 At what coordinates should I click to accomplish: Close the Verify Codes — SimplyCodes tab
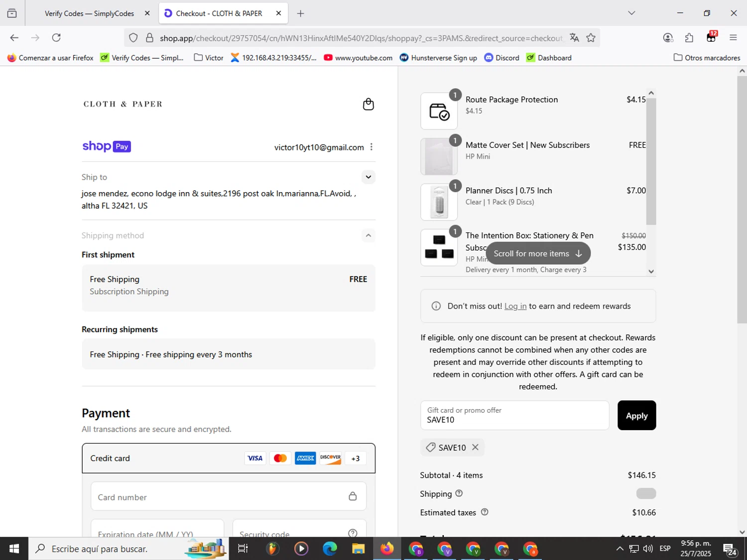(x=147, y=13)
